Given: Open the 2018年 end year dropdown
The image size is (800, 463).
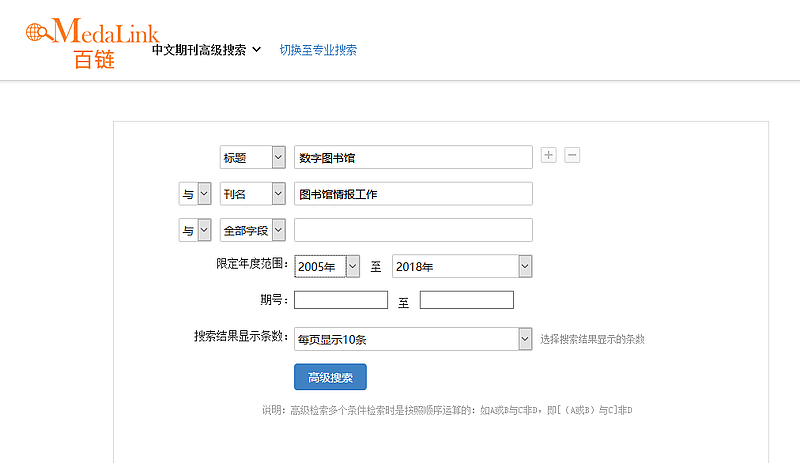Looking at the screenshot, I should (x=462, y=266).
